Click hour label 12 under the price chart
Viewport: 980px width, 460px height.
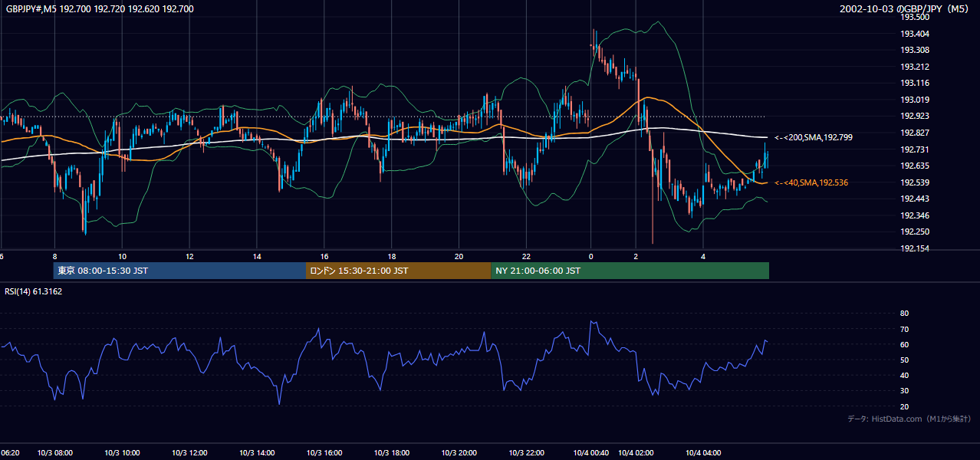coord(189,256)
